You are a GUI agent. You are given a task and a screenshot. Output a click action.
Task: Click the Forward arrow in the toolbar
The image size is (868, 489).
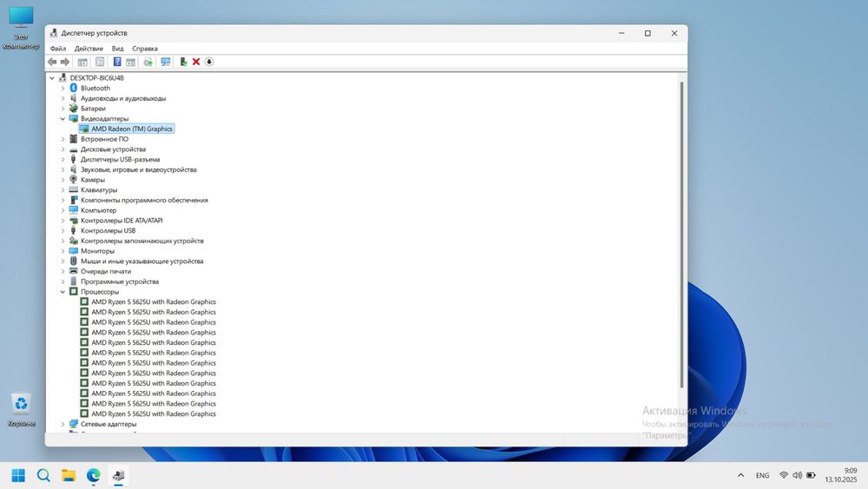[65, 62]
